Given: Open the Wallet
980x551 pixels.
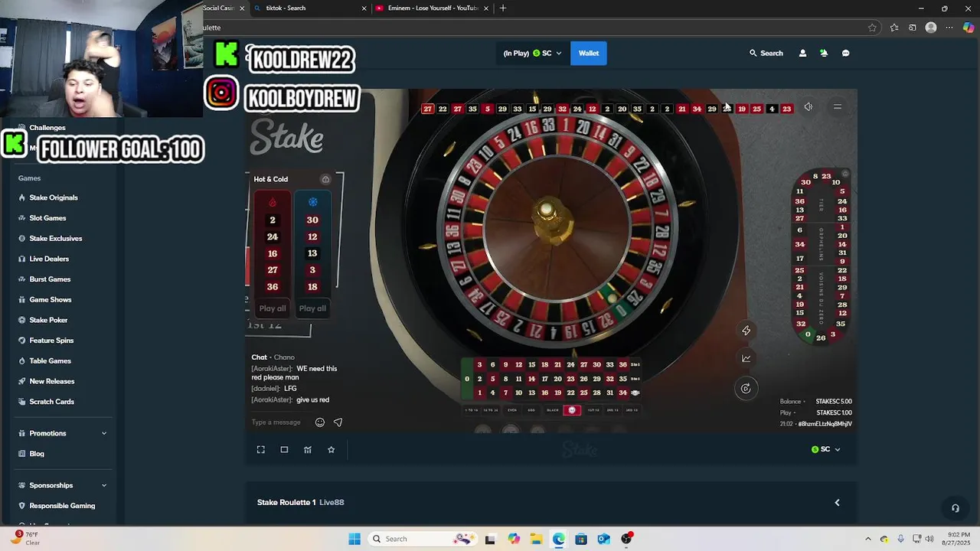Looking at the screenshot, I should 589,54.
